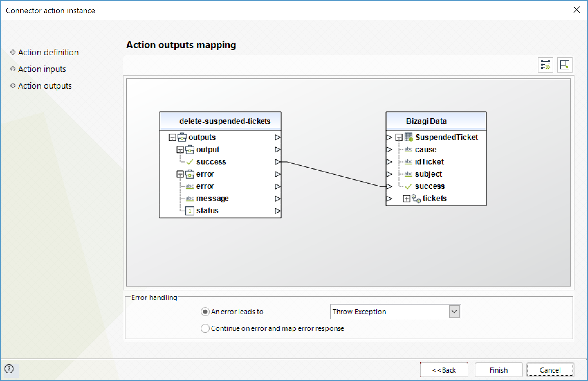The width and height of the screenshot is (588, 381).
Task: Click the Finish button
Action: [x=499, y=370]
